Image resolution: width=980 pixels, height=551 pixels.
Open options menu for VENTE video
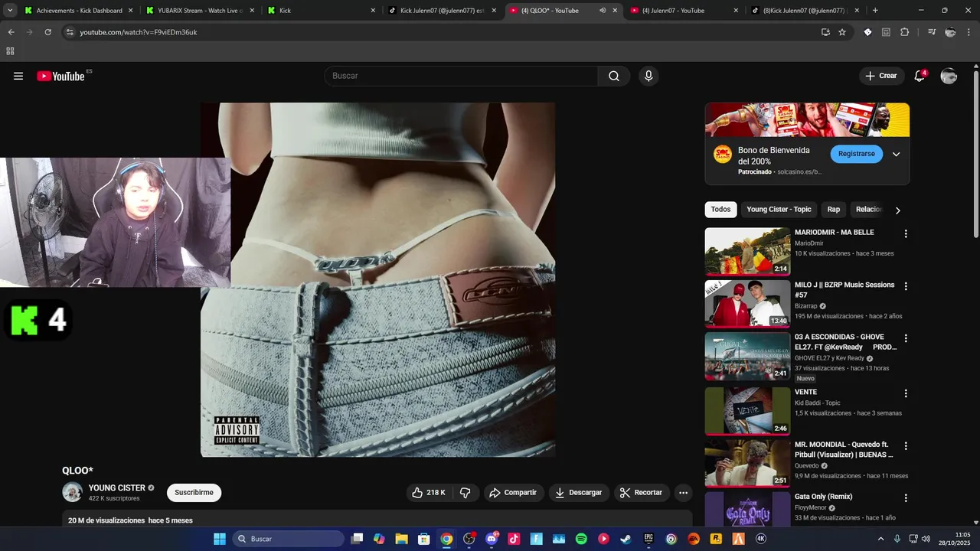pyautogui.click(x=906, y=393)
